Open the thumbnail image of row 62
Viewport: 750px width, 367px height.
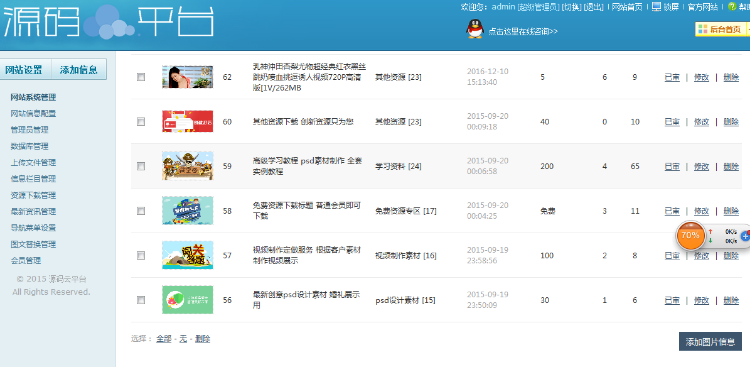click(x=188, y=77)
